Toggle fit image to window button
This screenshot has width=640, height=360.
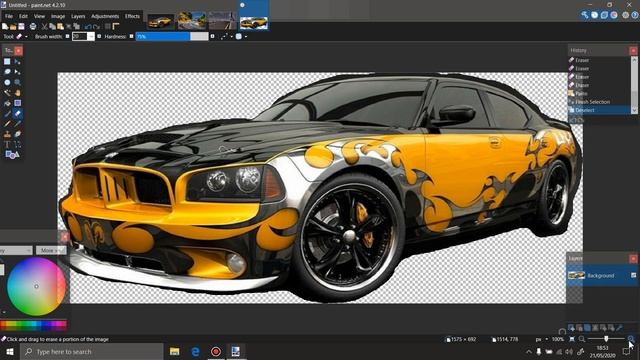pos(572,339)
